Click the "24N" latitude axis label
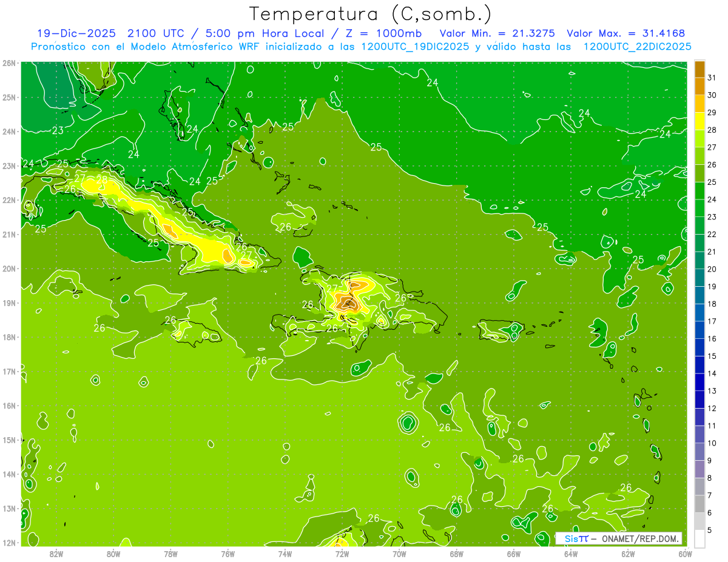This screenshot has width=728, height=562. 9,132
